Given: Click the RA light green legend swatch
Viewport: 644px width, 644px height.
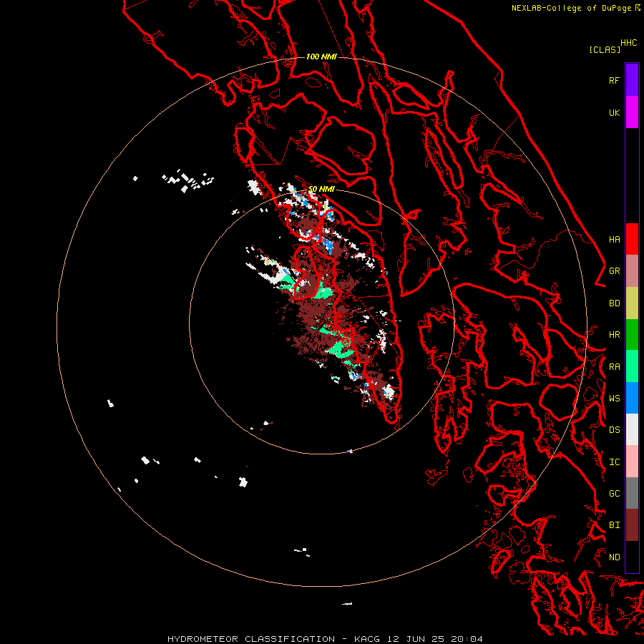Looking at the screenshot, I should [632, 366].
